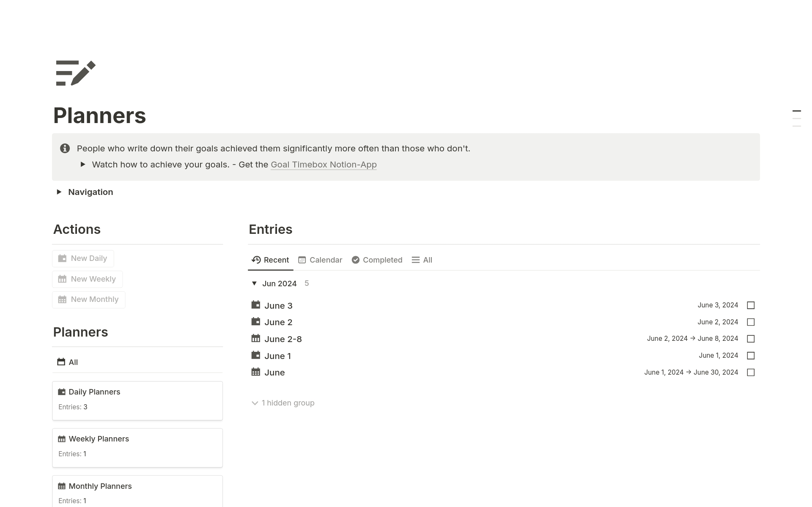Expand the Watch how to achieve toggle
Screen dimensions: 812x507
tap(83, 164)
